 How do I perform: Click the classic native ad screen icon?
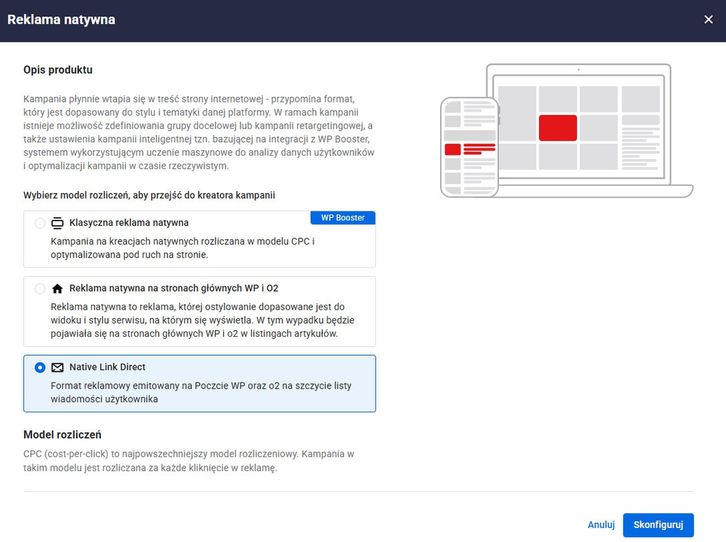coord(57,223)
